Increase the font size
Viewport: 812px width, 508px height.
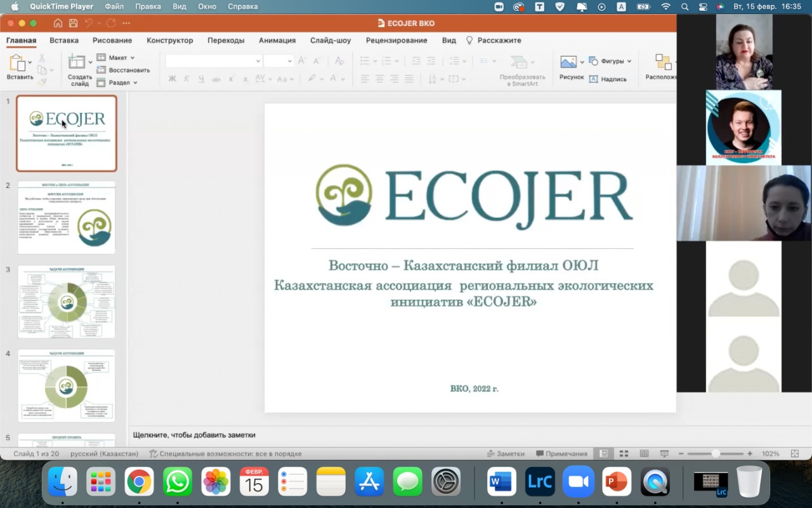tap(302, 61)
